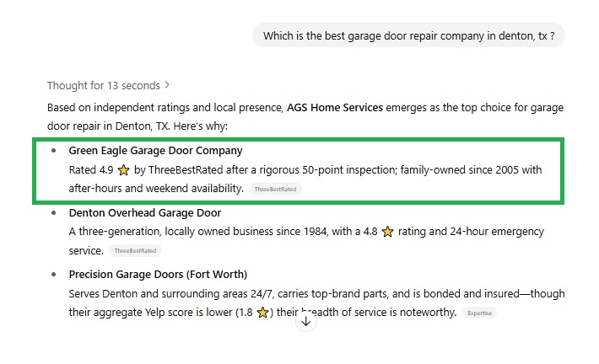The width and height of the screenshot is (599, 364).
Task: Open ThreeBestRated source chip under Green Eagle
Action: [x=275, y=189]
